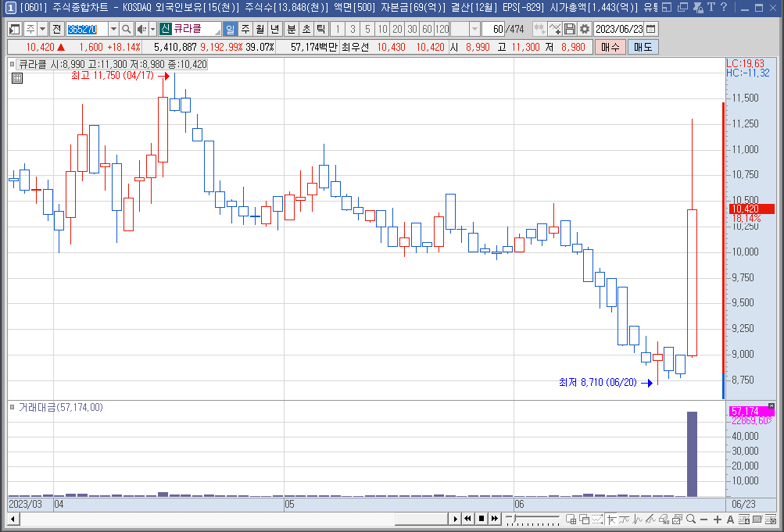The width and height of the screenshot is (784, 532).
Task: Open the custom interval dropdown
Action: (475, 30)
